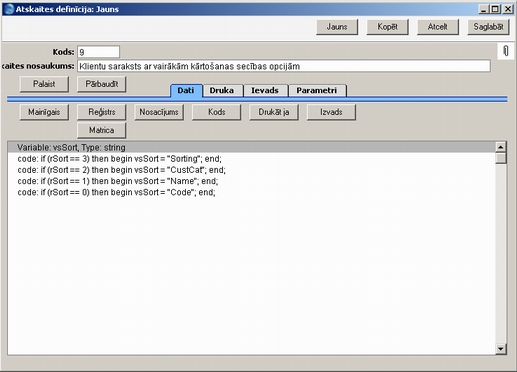This screenshot has height=372, width=517.
Task: Run report with Palaist button
Action: point(44,84)
